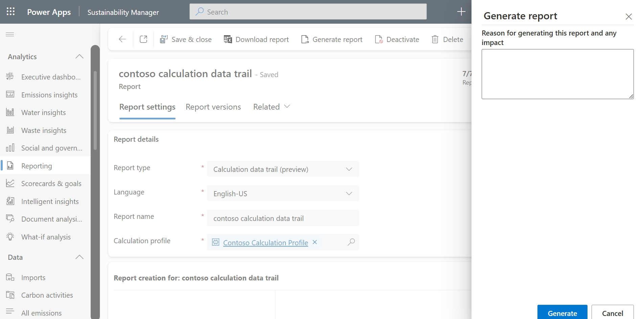Open What-if analysis in sidebar
Viewport: 644px width, 319px height.
[45, 237]
